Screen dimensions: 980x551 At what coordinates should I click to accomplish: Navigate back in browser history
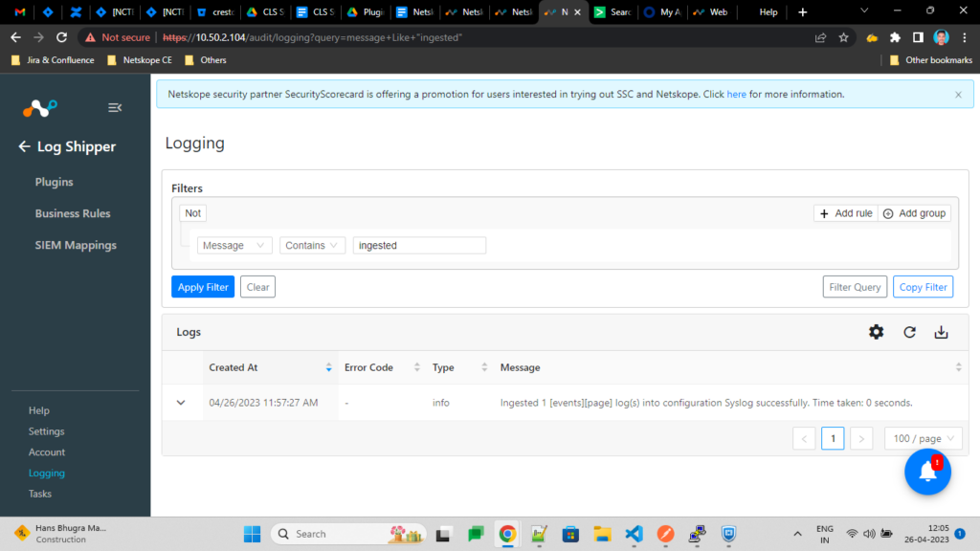click(x=15, y=37)
